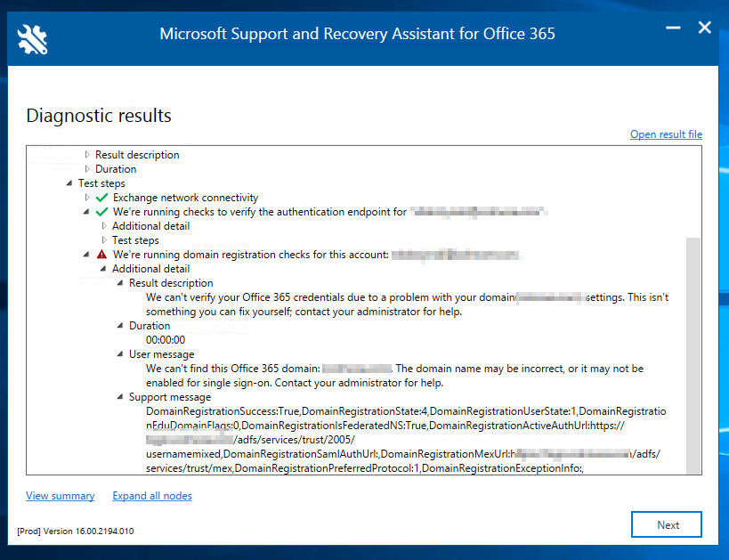Viewport: 729px width, 560px height.
Task: Click green checkmark beside authentication endpoint check
Action: [101, 212]
